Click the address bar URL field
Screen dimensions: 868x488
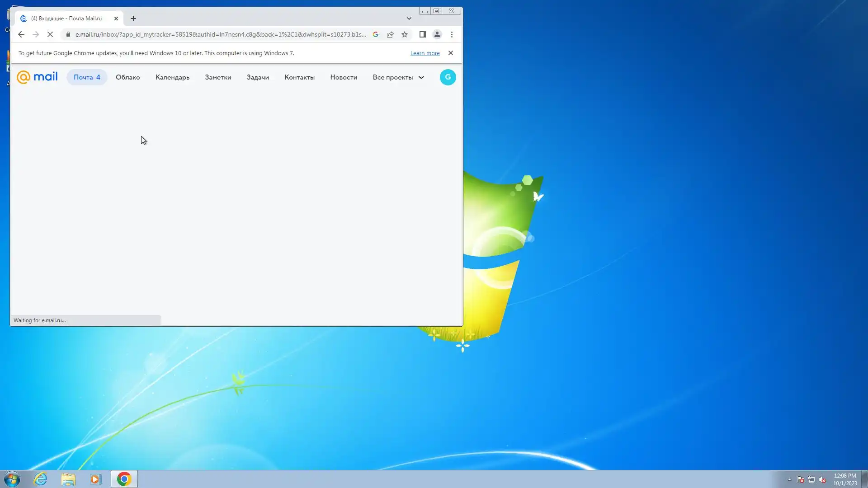(x=220, y=34)
